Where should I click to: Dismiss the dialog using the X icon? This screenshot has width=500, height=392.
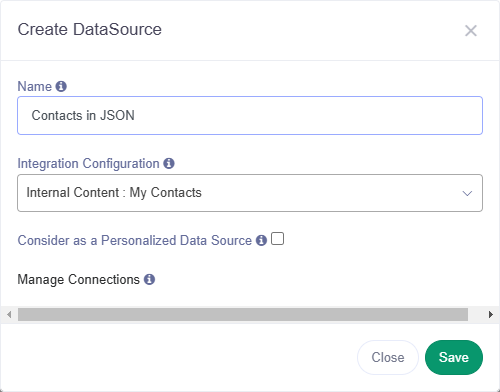(x=471, y=31)
